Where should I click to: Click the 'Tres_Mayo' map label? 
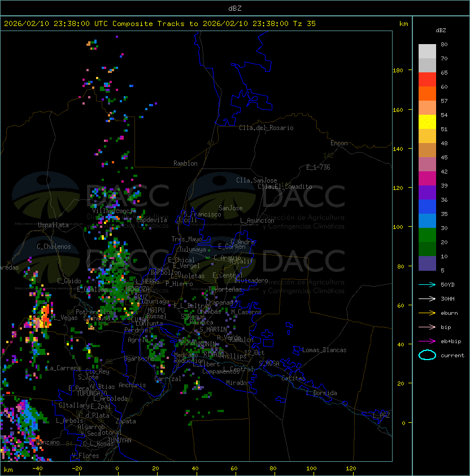click(x=186, y=239)
